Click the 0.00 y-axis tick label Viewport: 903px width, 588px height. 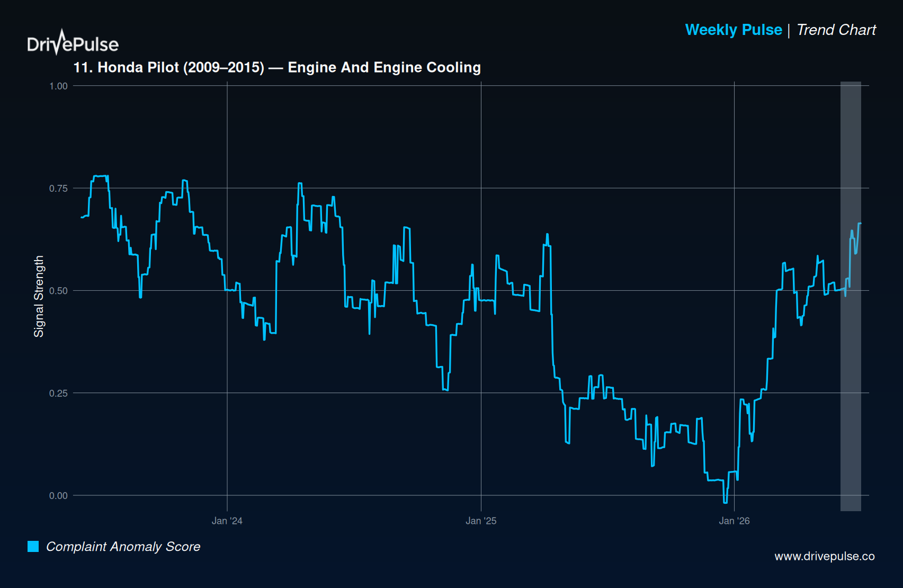click(x=58, y=496)
